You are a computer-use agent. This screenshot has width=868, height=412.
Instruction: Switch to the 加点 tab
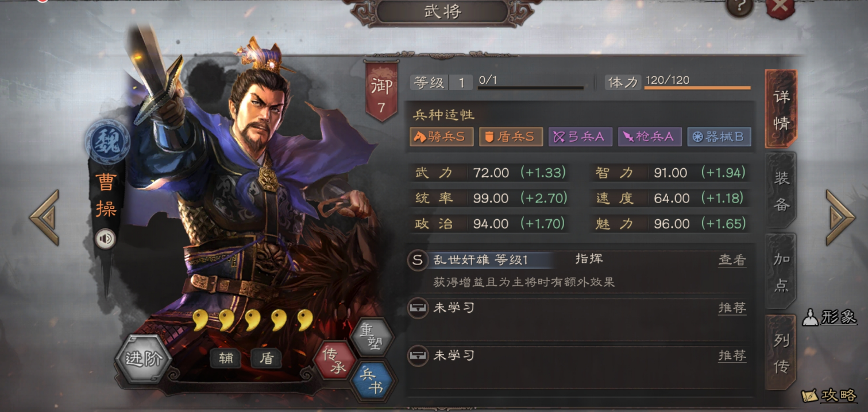tap(781, 271)
